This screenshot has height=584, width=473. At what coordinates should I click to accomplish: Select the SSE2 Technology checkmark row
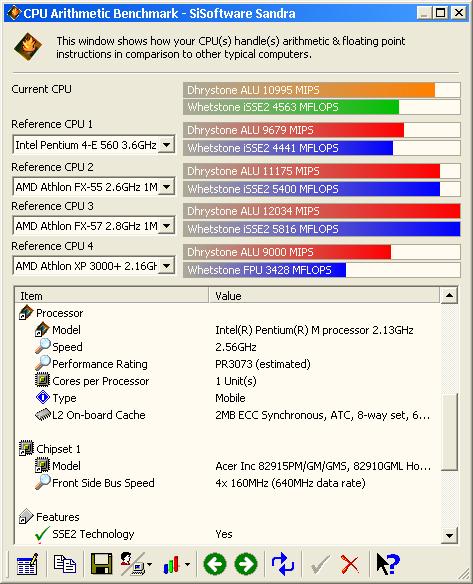coord(228,534)
